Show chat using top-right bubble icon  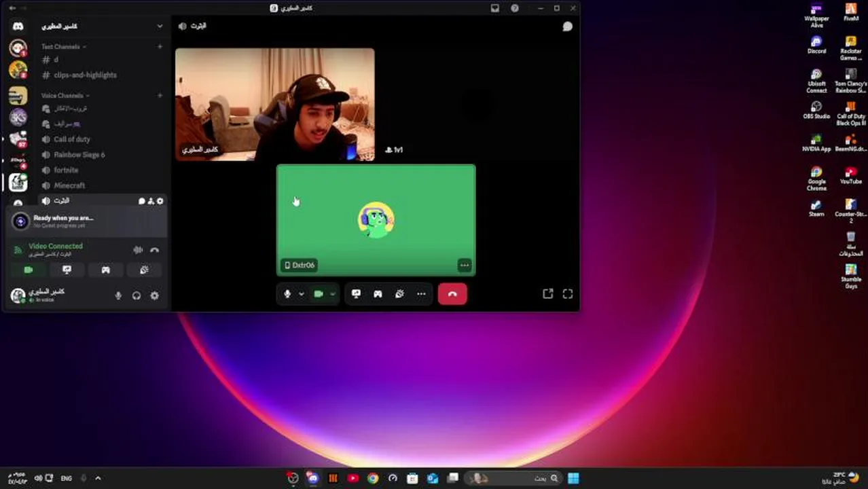pos(567,26)
